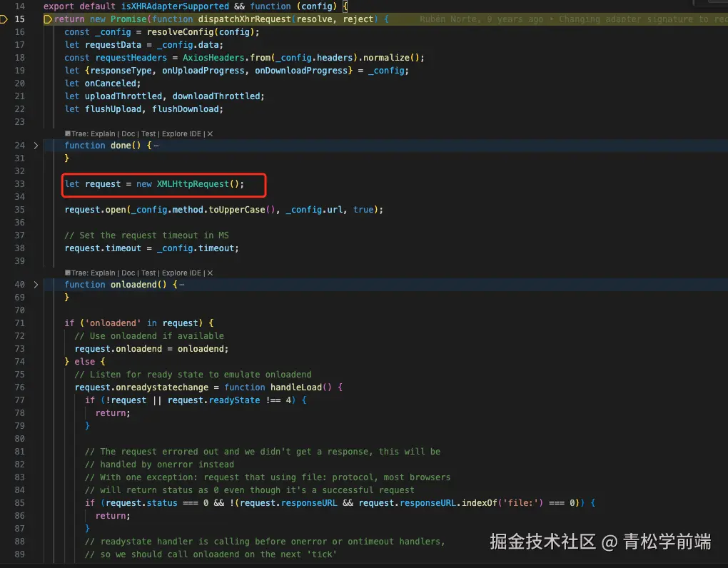Viewport: 728px width, 568px height.
Task: Click the folded-code ellipsis after onloadend() {
Action: 181,285
